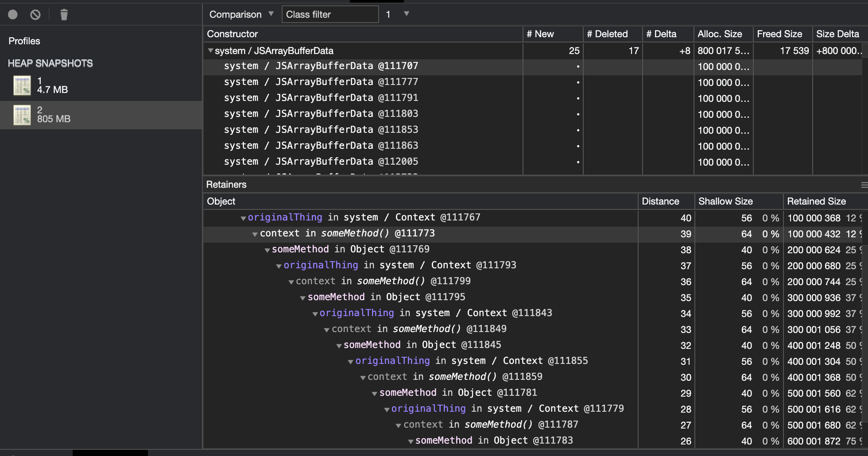Select heap snapshot 2 of 805 MB
The width and height of the screenshot is (868, 456).
click(101, 115)
